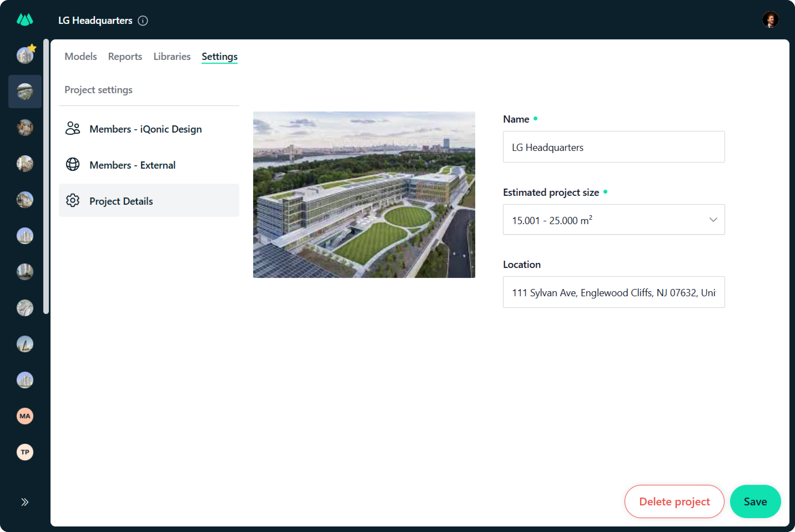Screen dimensions: 795x532
Task: Click the LG Headquarters title in header
Action: (x=95, y=20)
